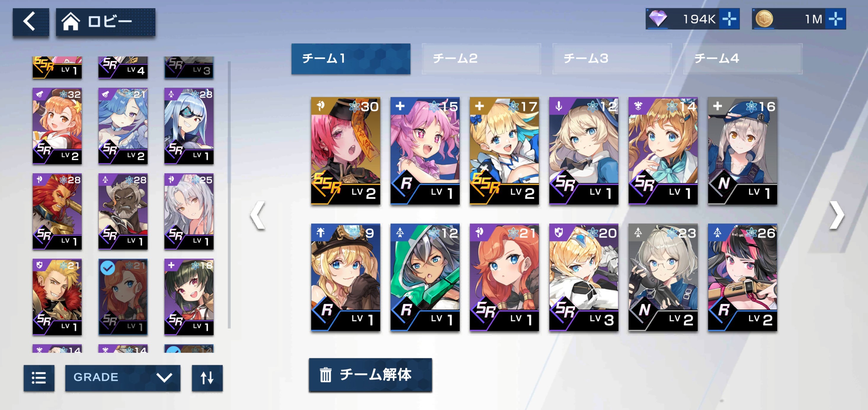The height and width of the screenshot is (410, 868).
Task: Click the gold coin currency icon
Action: 763,19
